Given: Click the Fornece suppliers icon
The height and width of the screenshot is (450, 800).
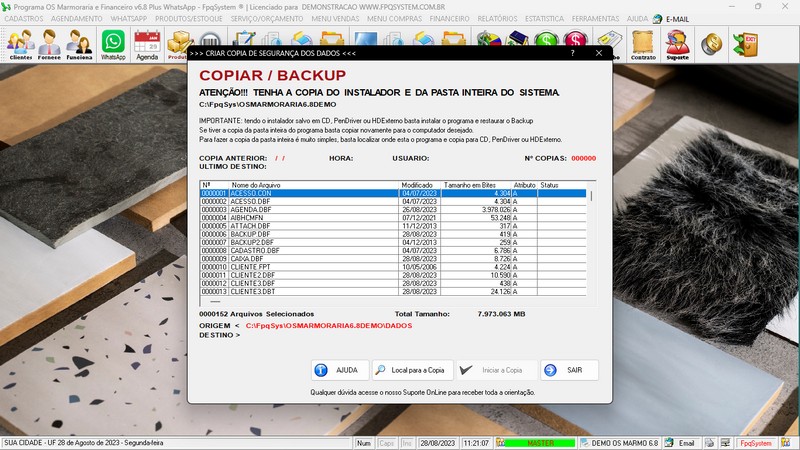Looking at the screenshot, I should (50, 45).
